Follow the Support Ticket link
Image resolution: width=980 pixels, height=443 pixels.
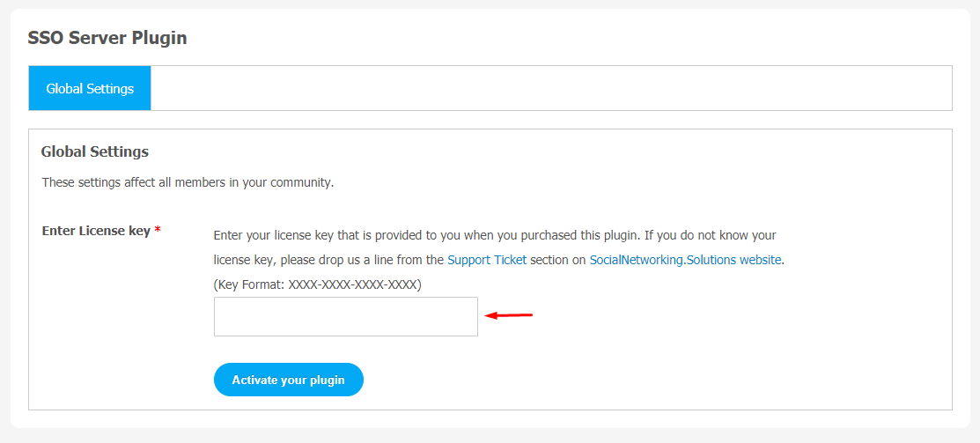point(487,260)
